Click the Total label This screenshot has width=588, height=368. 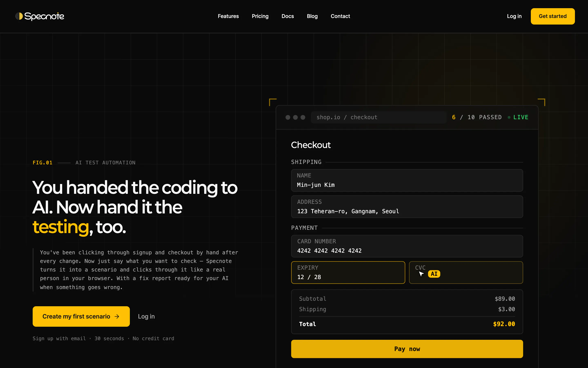pos(307,324)
